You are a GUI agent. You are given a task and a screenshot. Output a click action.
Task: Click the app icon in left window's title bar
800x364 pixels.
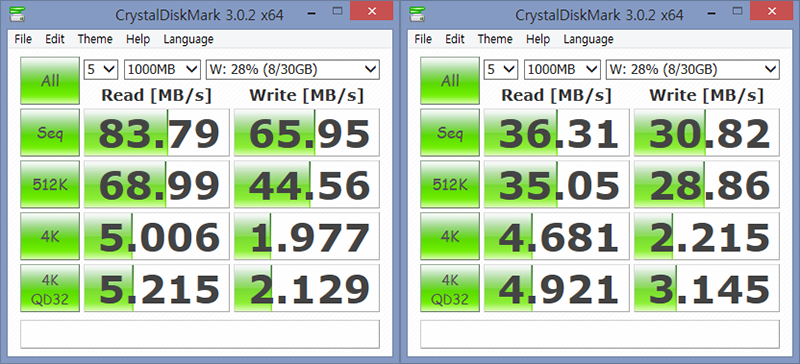point(16,14)
